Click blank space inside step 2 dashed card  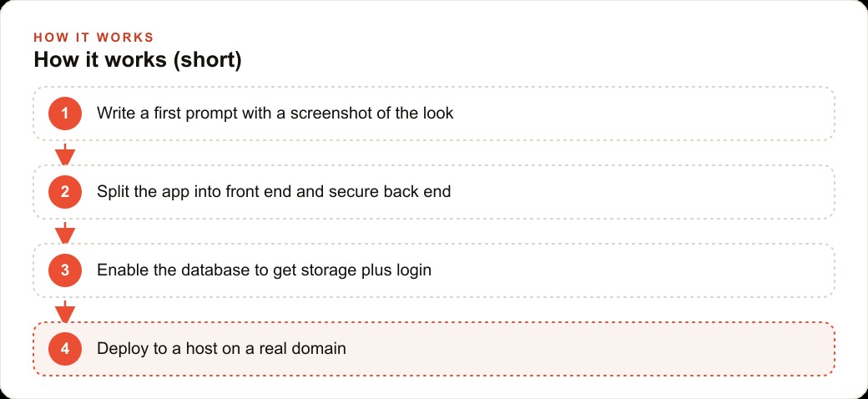click(x=642, y=192)
